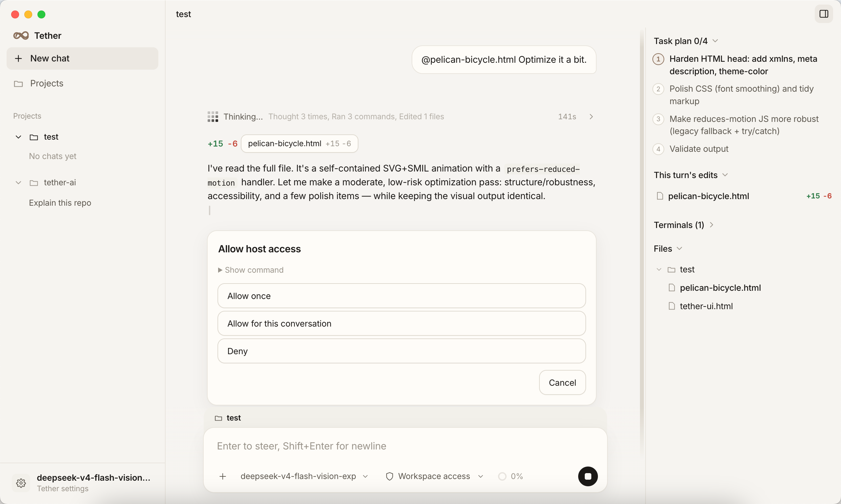The height and width of the screenshot is (504, 841).
Task: Collapse This turn's edits section
Action: pos(725,175)
